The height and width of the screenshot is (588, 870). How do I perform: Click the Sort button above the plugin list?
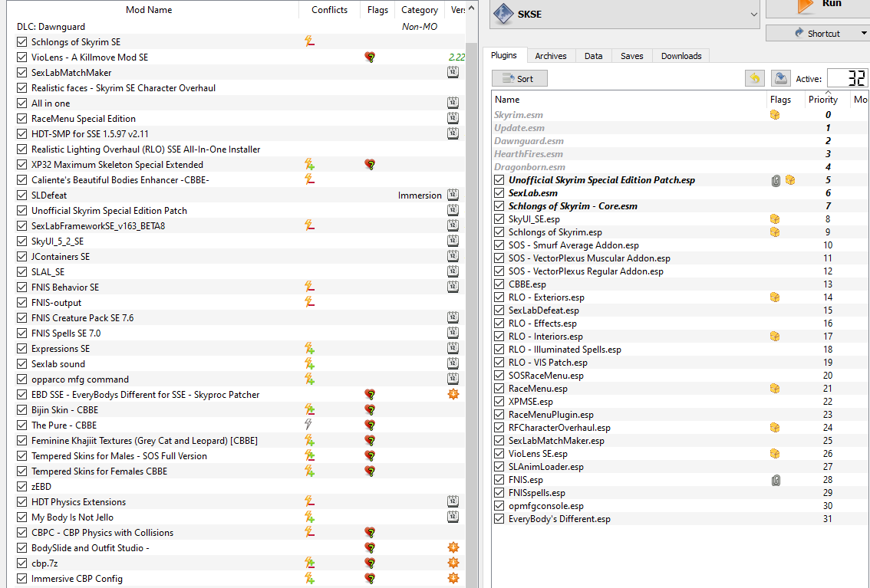[x=519, y=78]
